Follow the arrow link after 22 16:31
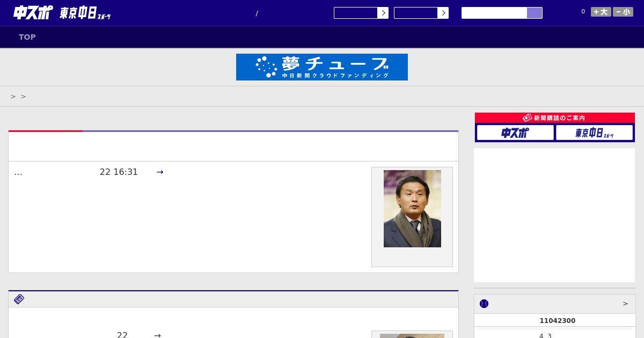Viewport: 644px width, 338px height. pos(160,172)
